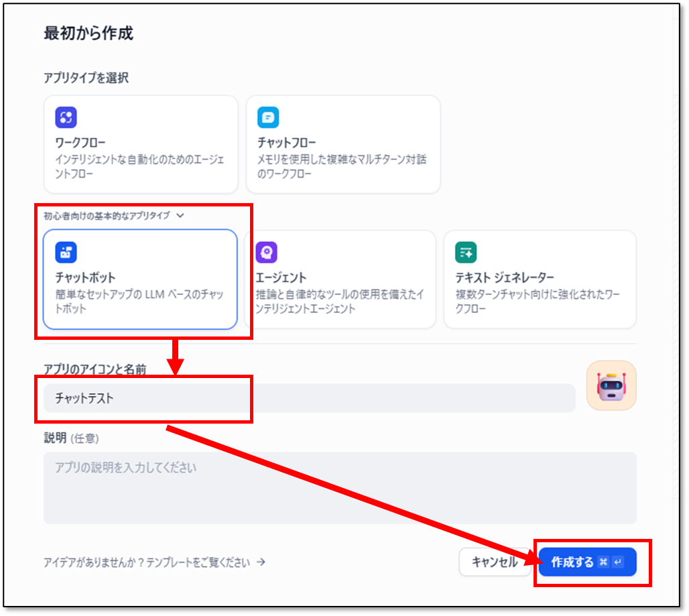Viewport: 689px width, 616px height.
Task: Click the app name field containing チャットテスト
Action: tap(310, 398)
